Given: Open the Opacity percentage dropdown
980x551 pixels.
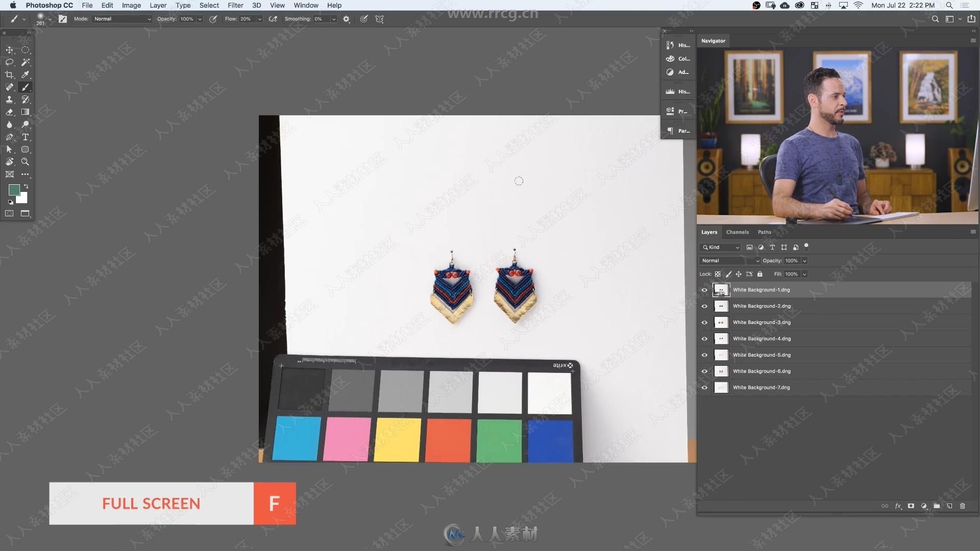Looking at the screenshot, I should (805, 260).
